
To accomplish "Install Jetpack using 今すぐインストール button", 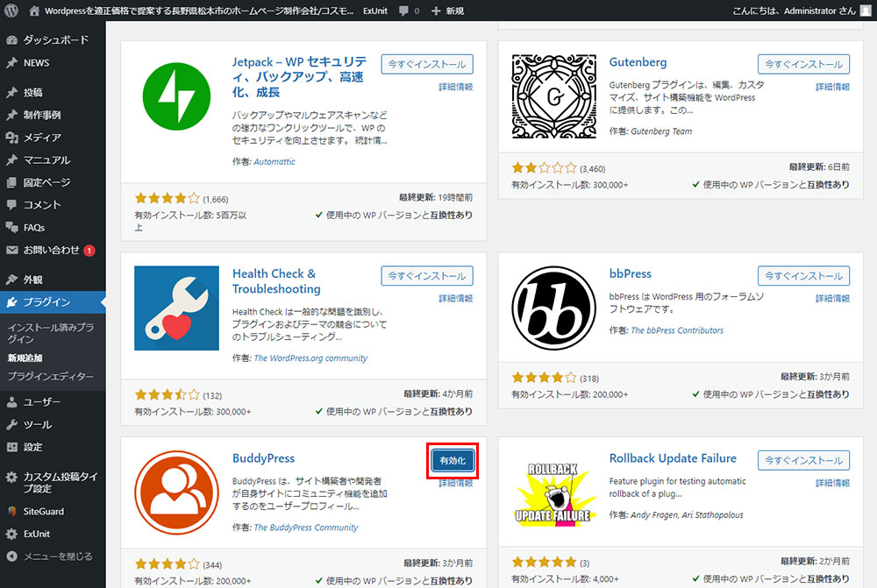I will click(427, 64).
